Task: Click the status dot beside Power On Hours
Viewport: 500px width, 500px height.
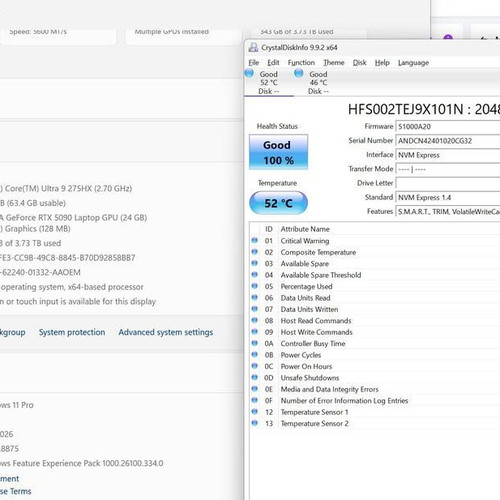Action: point(255,366)
